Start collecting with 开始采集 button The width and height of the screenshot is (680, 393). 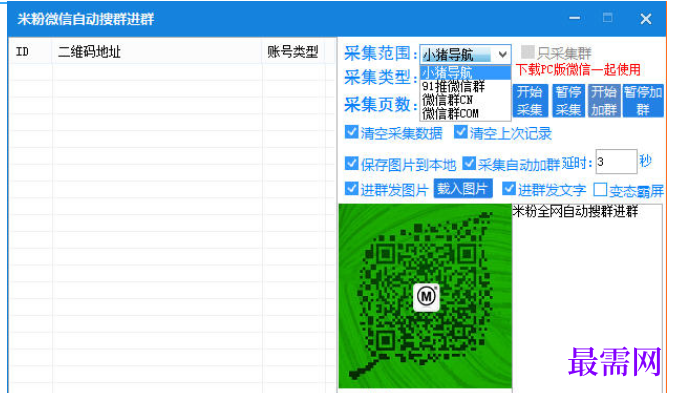point(530,101)
